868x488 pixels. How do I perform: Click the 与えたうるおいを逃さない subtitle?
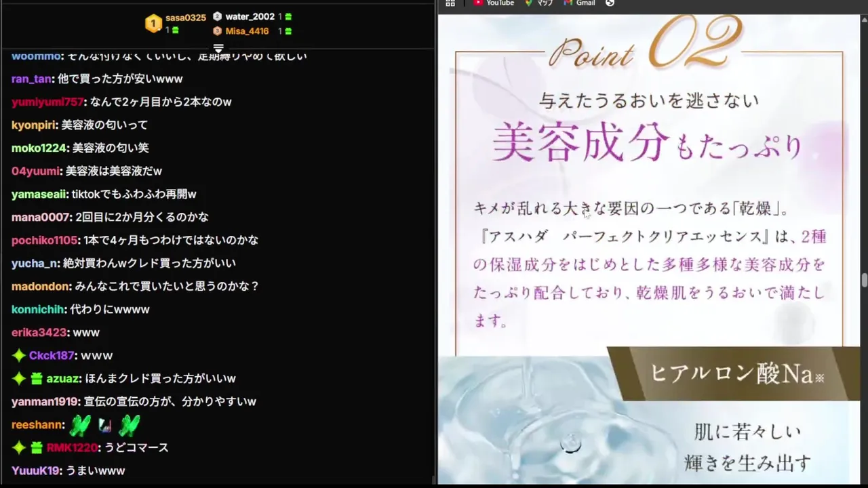pyautogui.click(x=648, y=100)
